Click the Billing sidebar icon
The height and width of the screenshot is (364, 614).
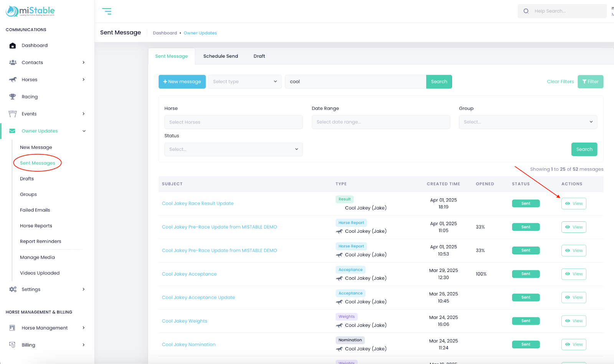13,345
